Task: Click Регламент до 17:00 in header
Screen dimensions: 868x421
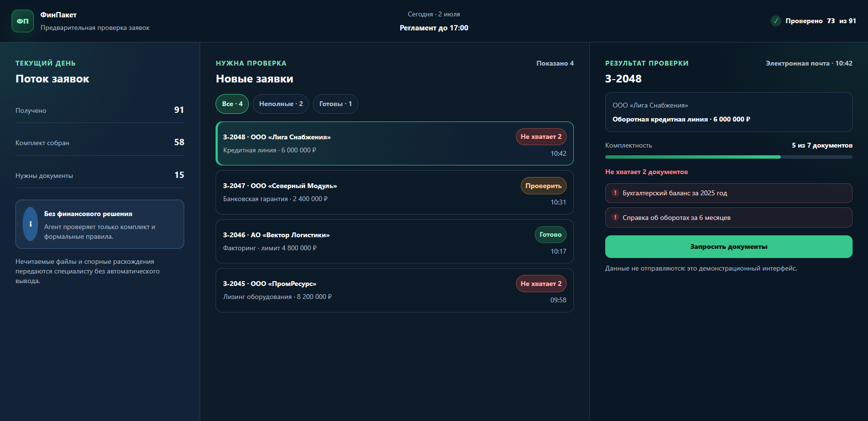Action: point(434,28)
